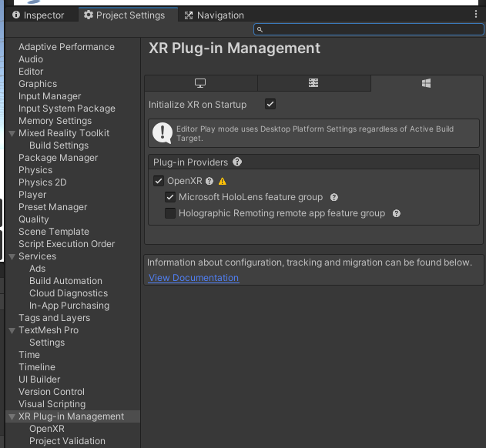Screen dimensions: 486x448
Task: Open Settings under TextMesh Pro
Action: tap(47, 343)
